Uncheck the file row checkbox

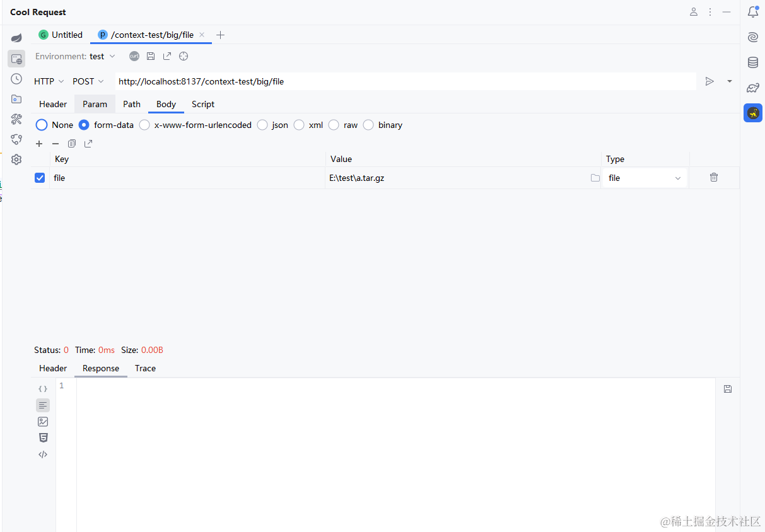40,178
